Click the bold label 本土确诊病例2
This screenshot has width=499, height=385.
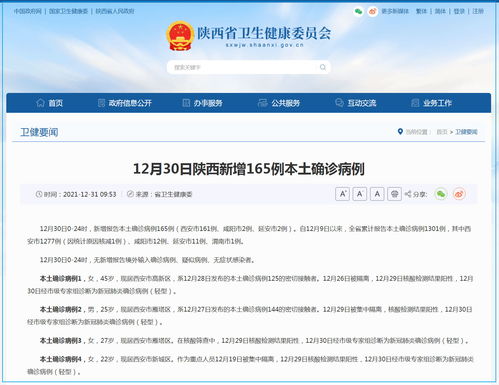tap(61, 309)
